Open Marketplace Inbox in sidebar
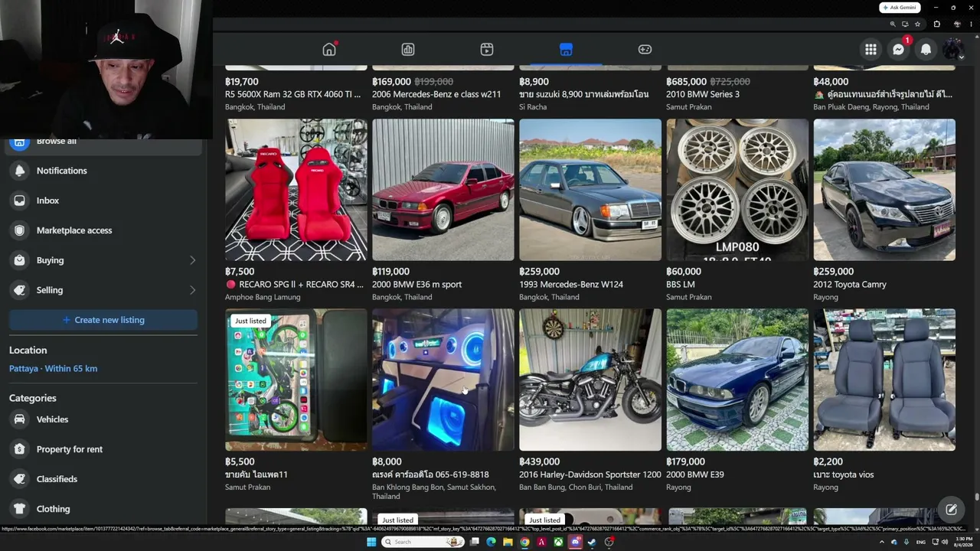This screenshot has width=980, height=551. [103, 201]
